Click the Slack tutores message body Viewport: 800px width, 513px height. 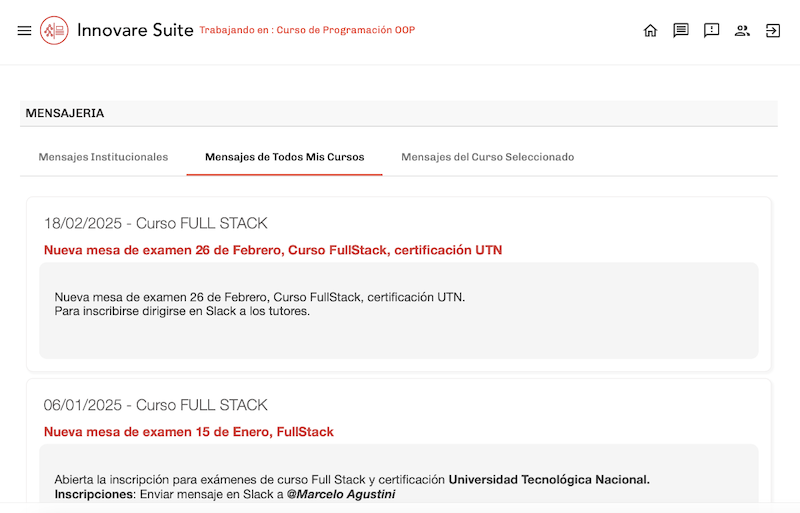coord(182,311)
